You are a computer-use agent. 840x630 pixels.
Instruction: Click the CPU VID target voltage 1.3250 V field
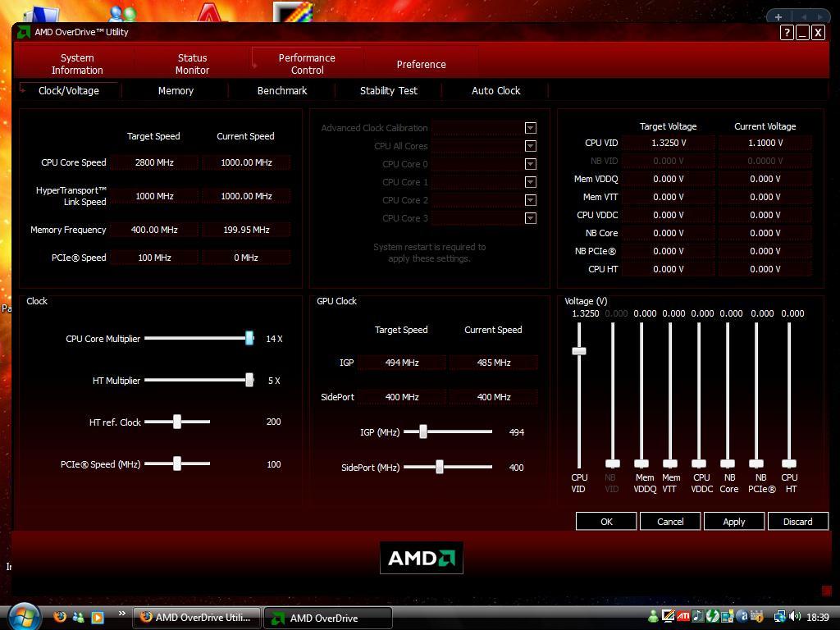click(668, 143)
